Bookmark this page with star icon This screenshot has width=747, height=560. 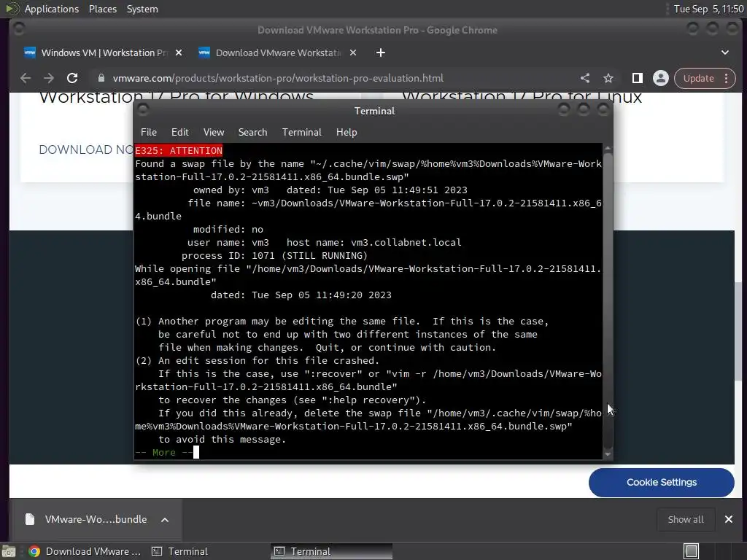[608, 78]
